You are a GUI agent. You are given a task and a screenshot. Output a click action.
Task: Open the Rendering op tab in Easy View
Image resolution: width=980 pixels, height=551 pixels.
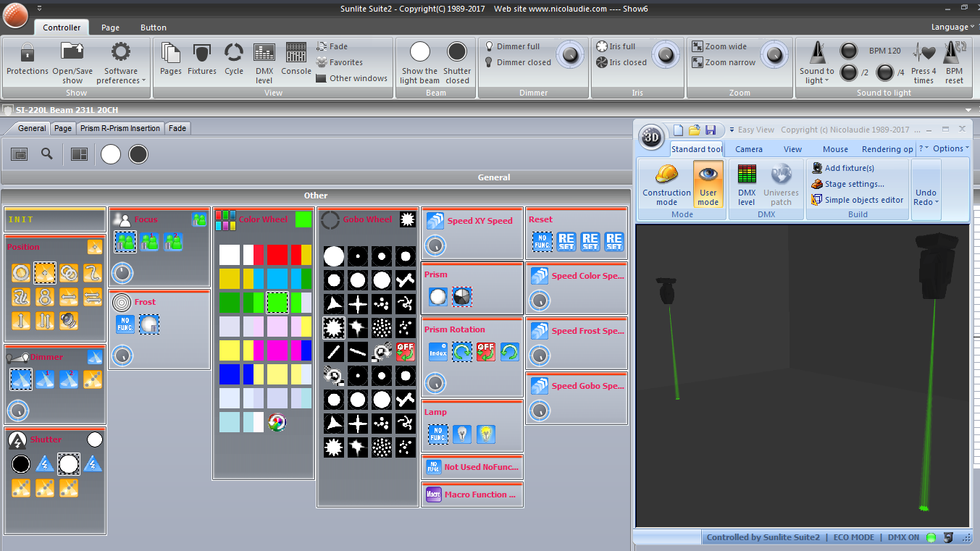click(887, 149)
